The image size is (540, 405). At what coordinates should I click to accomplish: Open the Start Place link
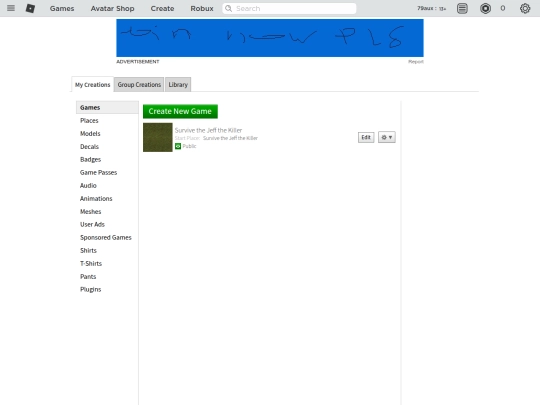point(230,138)
